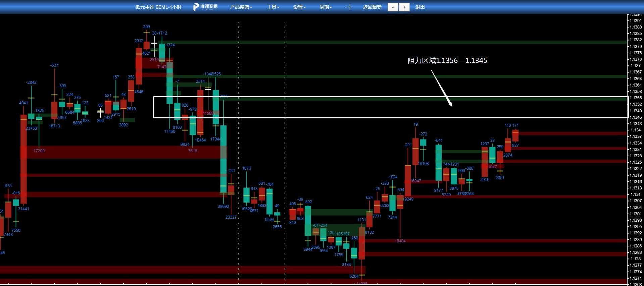Click the 6204 volume label
Screen dimensions: 644x286
coord(354,276)
